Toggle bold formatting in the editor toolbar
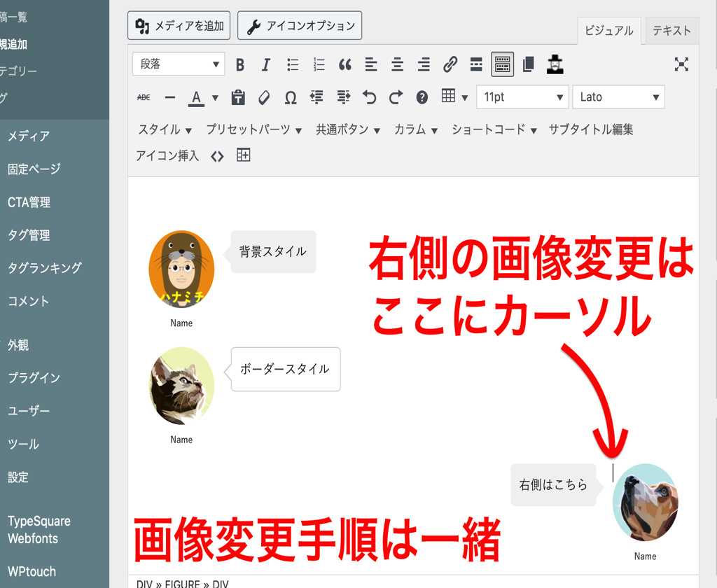 [x=240, y=65]
